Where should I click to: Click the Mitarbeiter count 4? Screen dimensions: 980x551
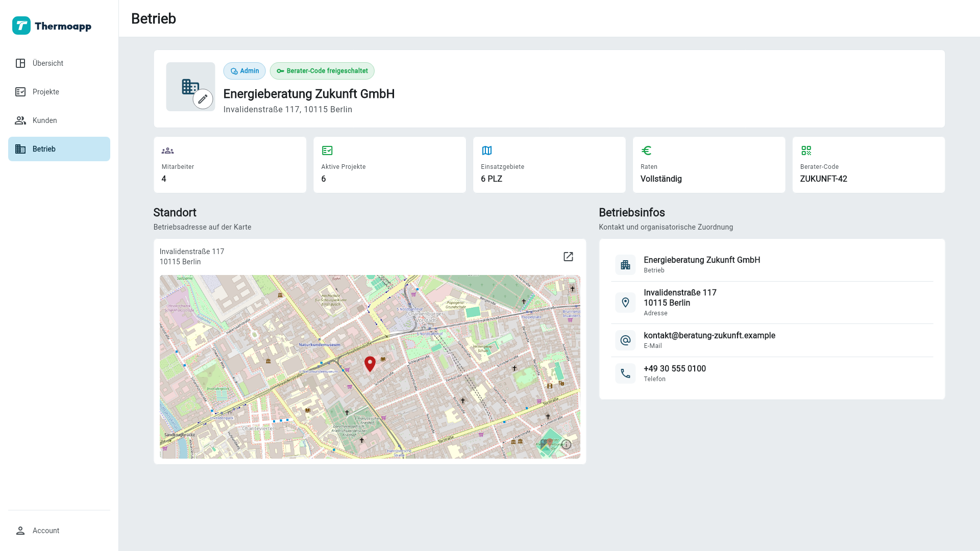[x=163, y=179]
